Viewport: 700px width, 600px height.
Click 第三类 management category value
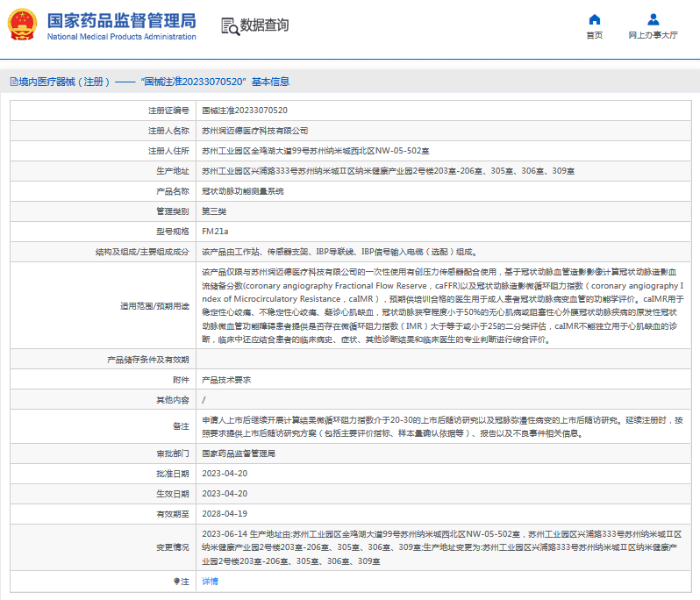[214, 211]
